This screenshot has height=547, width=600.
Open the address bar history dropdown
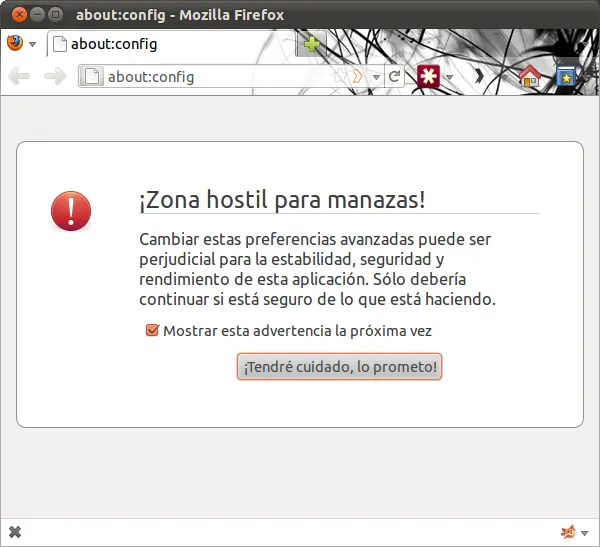tap(376, 77)
